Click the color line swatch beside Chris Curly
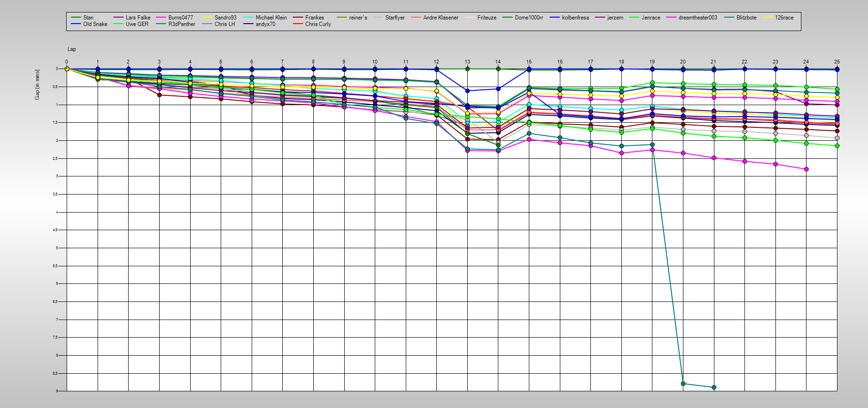 (298, 24)
